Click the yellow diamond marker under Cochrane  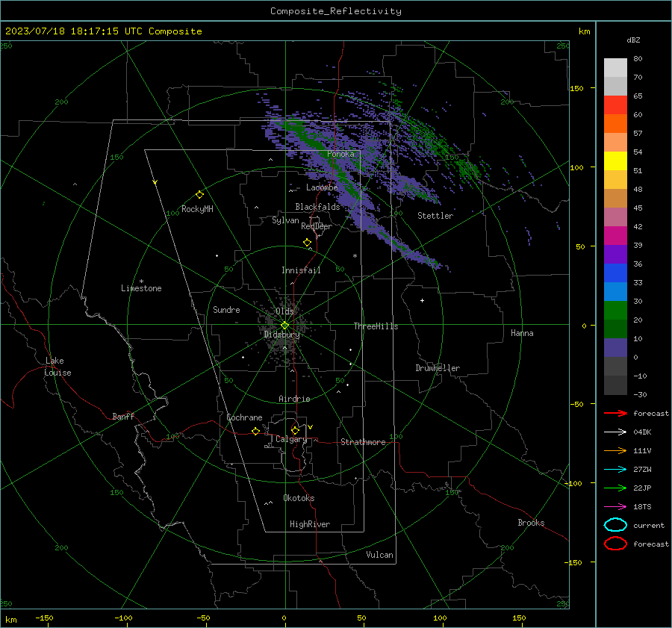click(x=256, y=431)
